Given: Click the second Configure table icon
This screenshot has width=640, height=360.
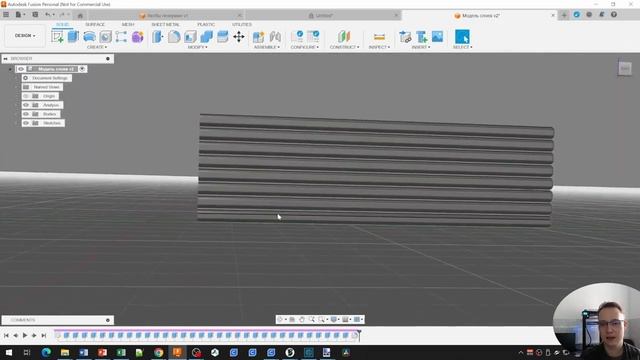Looking at the screenshot, I should (313, 36).
